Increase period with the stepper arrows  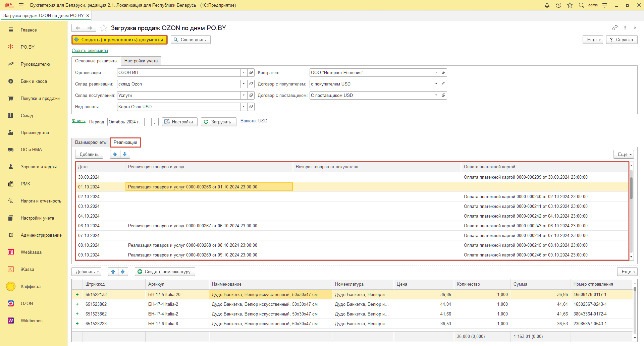click(155, 120)
